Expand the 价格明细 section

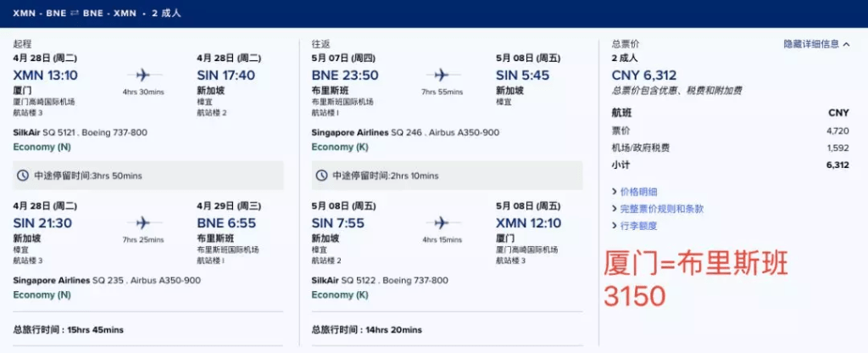pos(637,192)
